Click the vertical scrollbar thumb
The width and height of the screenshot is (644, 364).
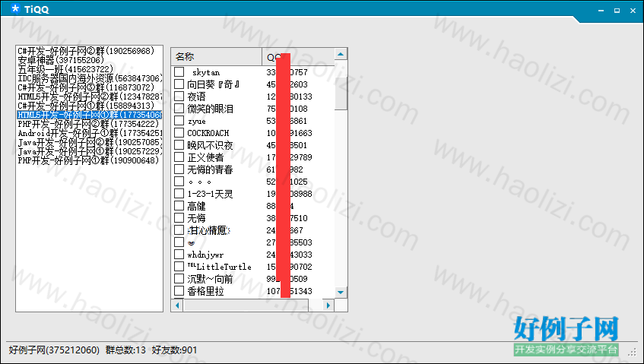coord(341,93)
